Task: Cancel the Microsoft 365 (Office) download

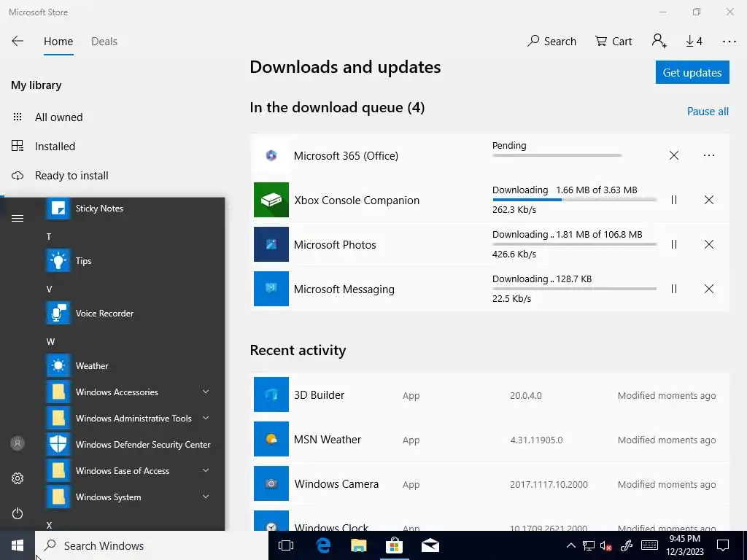Action: (673, 155)
